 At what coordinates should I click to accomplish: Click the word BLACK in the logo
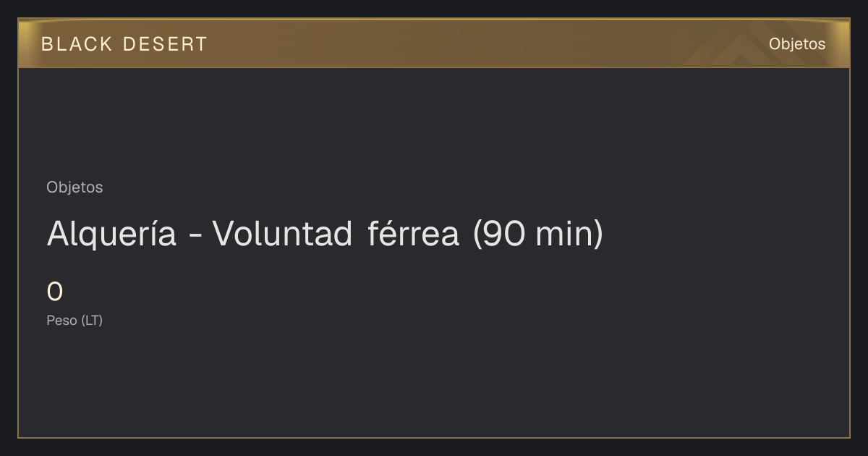tap(77, 44)
